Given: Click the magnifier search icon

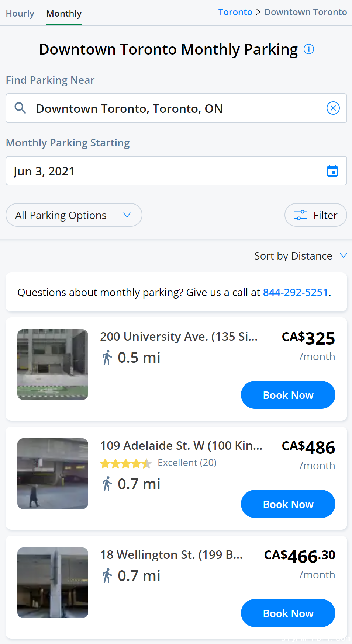Looking at the screenshot, I should [x=20, y=108].
